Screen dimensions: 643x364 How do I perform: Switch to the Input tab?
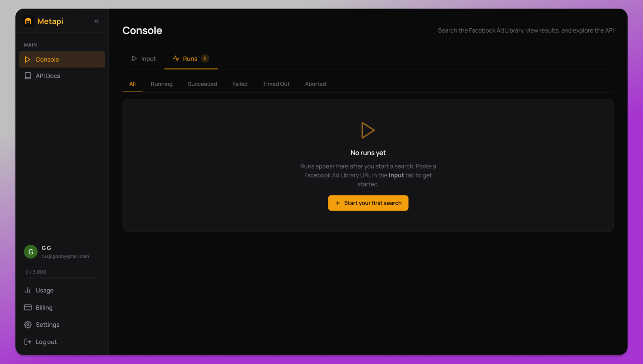[144, 59]
